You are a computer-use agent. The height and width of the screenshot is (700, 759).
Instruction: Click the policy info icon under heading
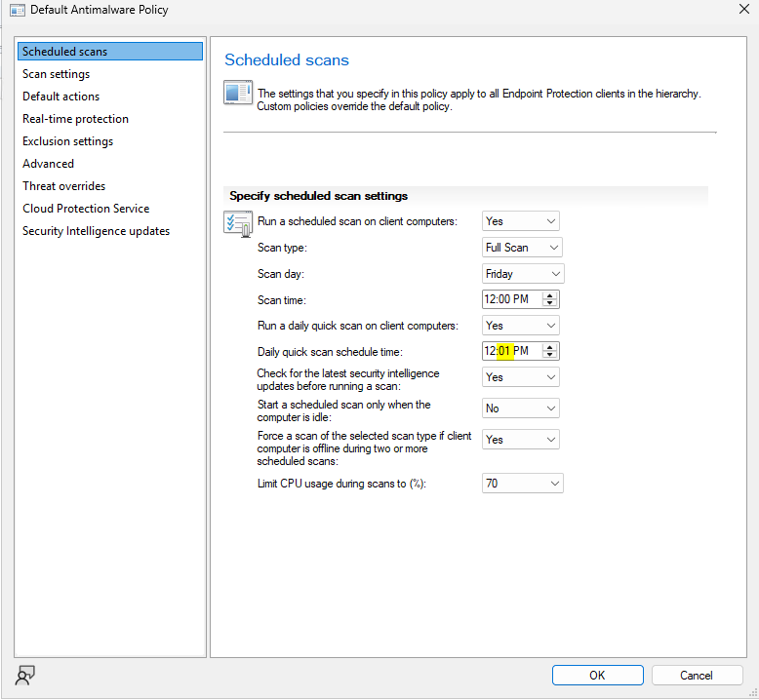tap(238, 93)
